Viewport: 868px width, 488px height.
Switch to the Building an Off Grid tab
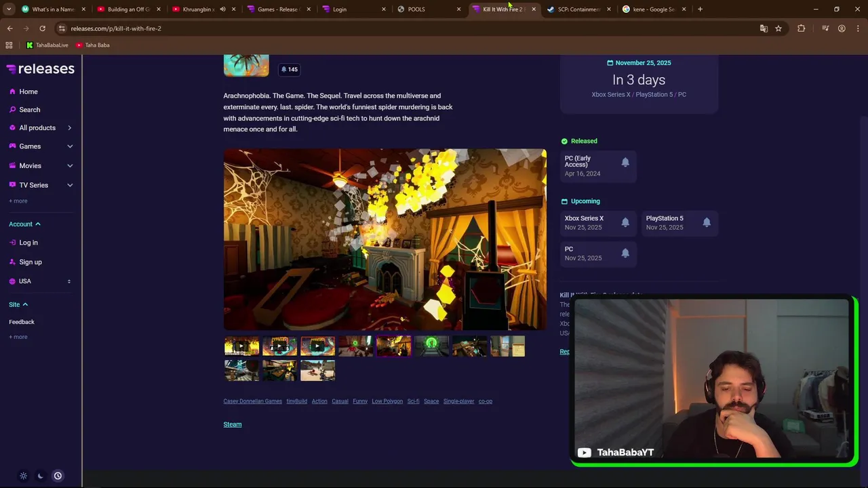click(x=128, y=9)
